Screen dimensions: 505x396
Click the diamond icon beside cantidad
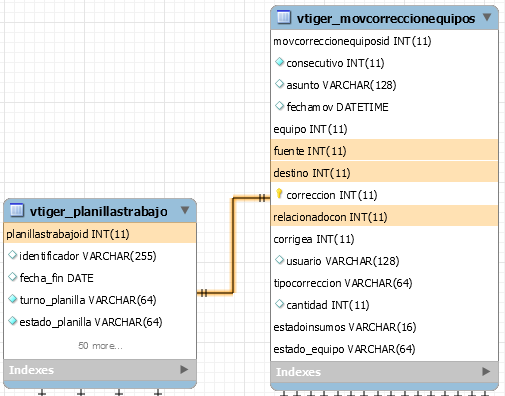click(x=279, y=304)
